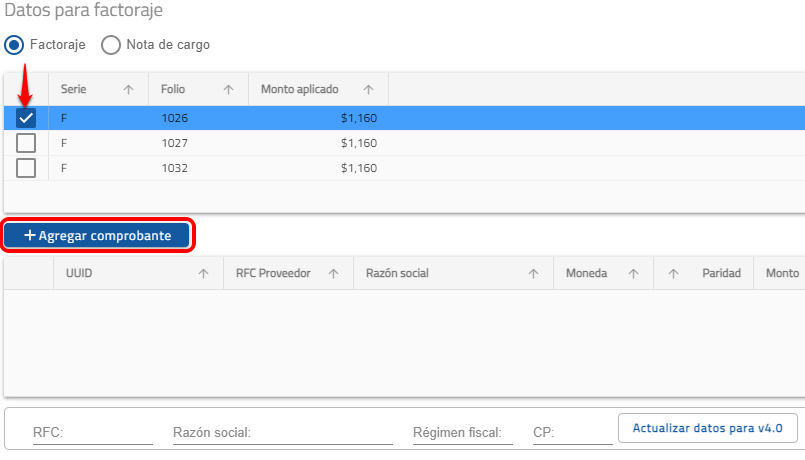
Task: Uncheck the checkbox for folio 1026
Action: pos(26,118)
